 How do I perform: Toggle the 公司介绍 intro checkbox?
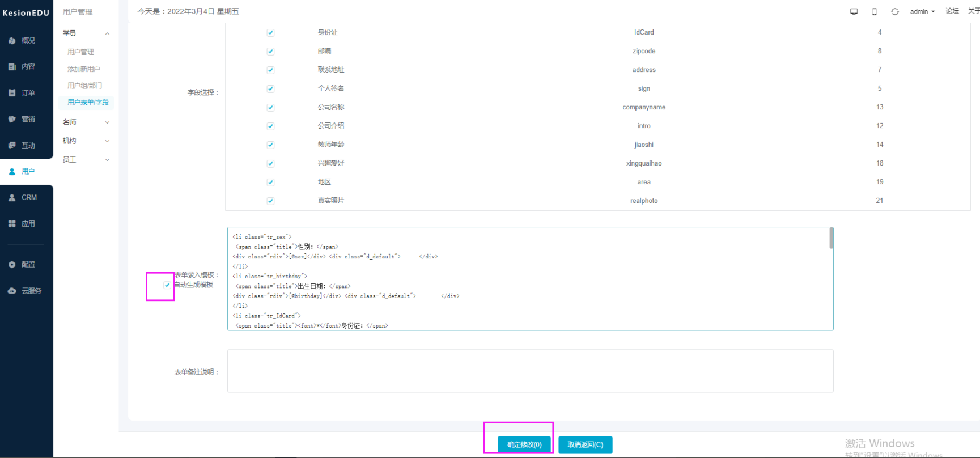click(270, 126)
